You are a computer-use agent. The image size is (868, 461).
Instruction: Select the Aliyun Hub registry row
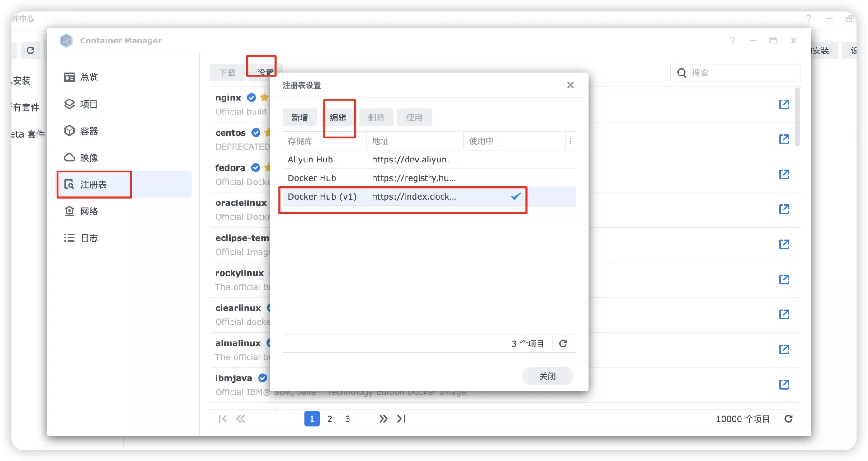pyautogui.click(x=429, y=159)
